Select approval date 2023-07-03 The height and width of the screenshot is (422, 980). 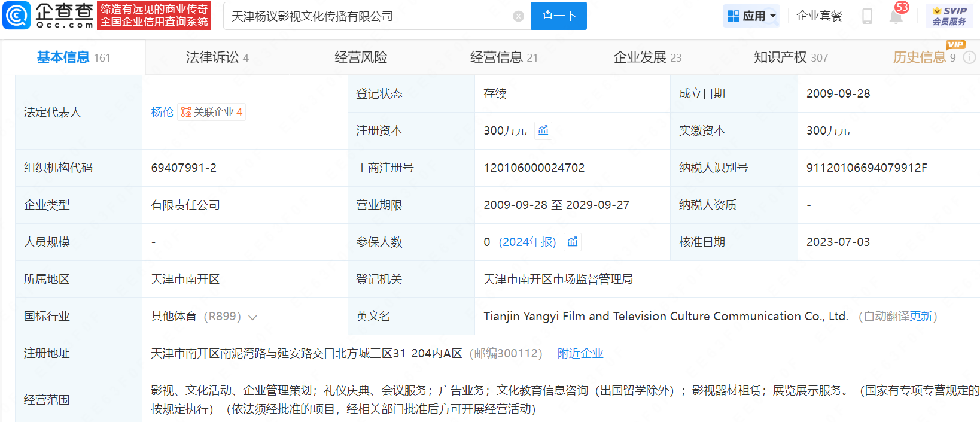[838, 242]
